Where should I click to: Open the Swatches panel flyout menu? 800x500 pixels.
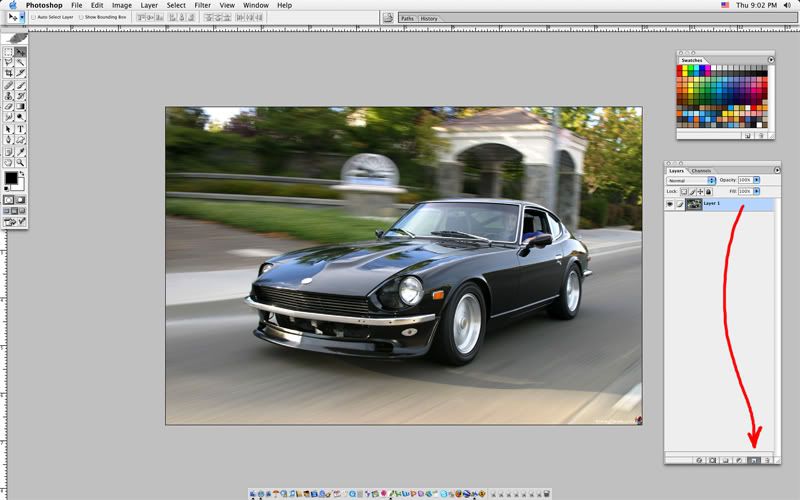pyautogui.click(x=771, y=60)
